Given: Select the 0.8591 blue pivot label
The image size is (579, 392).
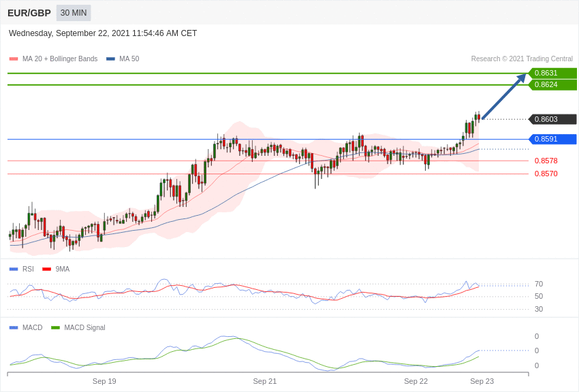Looking at the screenshot, I should (552, 139).
